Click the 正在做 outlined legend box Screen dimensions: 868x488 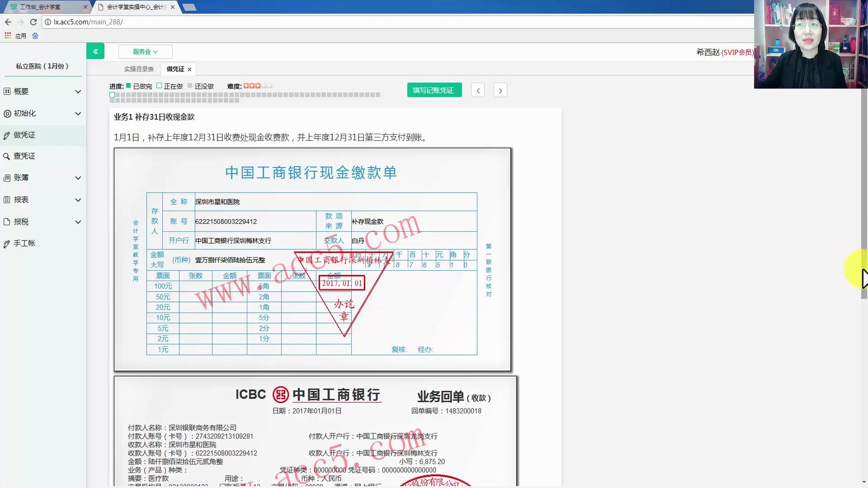159,85
